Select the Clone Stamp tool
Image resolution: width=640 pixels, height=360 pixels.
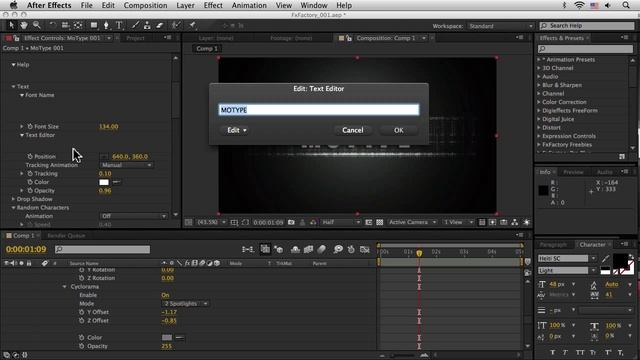point(147,25)
